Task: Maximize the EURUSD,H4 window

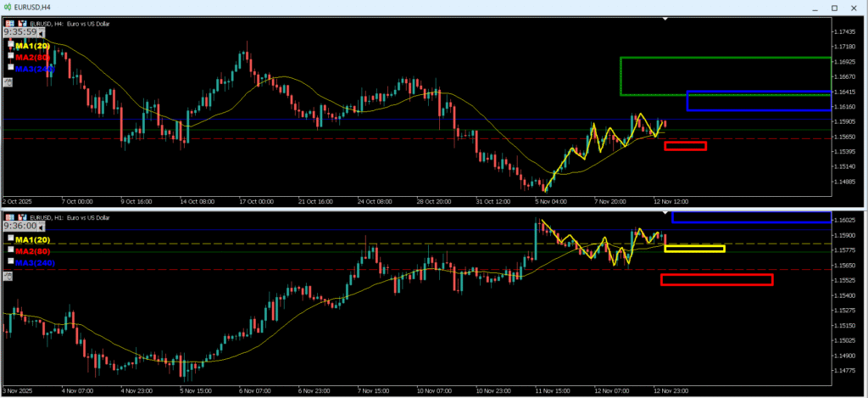Action: click(x=833, y=8)
